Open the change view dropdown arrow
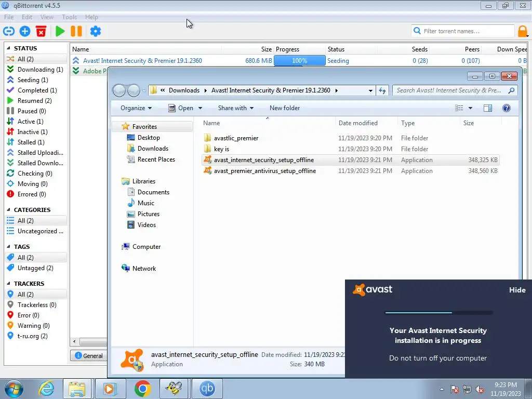 pos(470,108)
